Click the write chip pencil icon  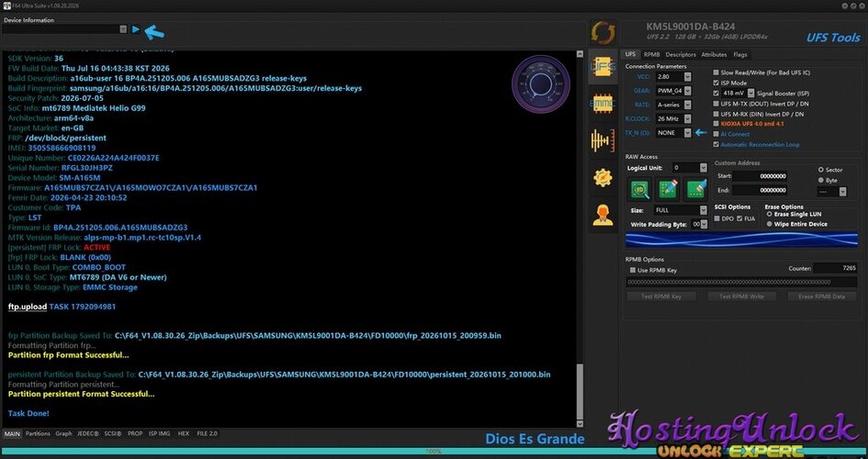coord(668,190)
